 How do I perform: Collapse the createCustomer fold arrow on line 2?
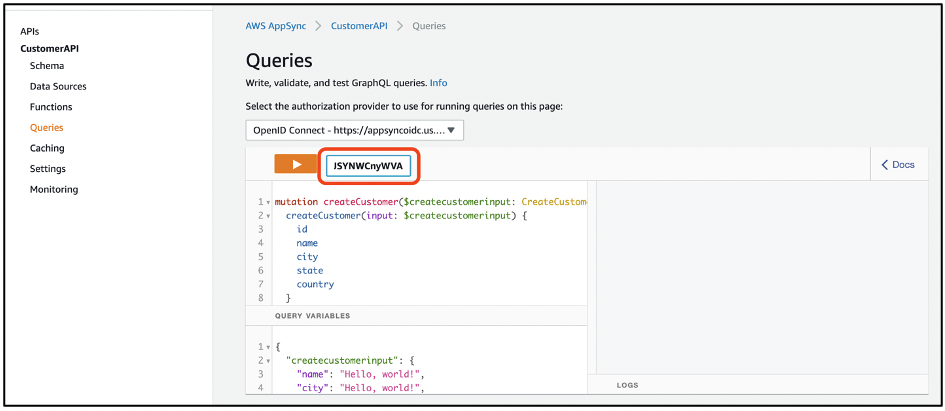pos(268,216)
